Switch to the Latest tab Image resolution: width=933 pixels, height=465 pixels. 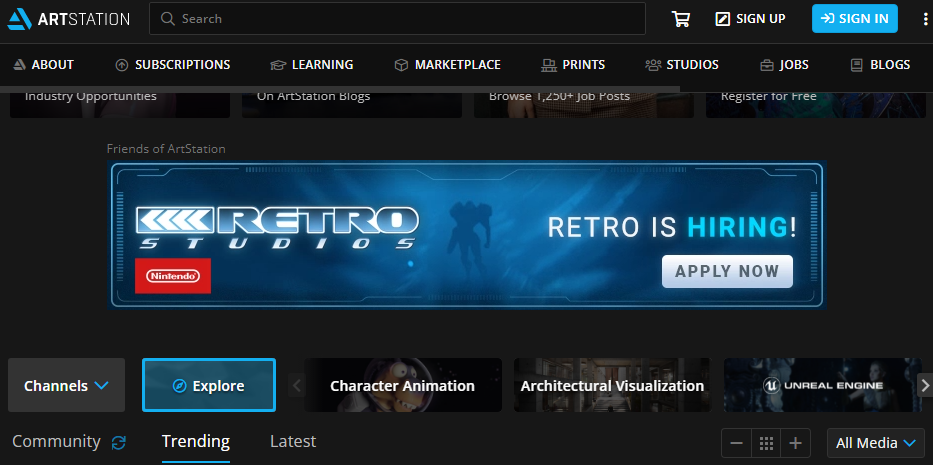click(293, 442)
